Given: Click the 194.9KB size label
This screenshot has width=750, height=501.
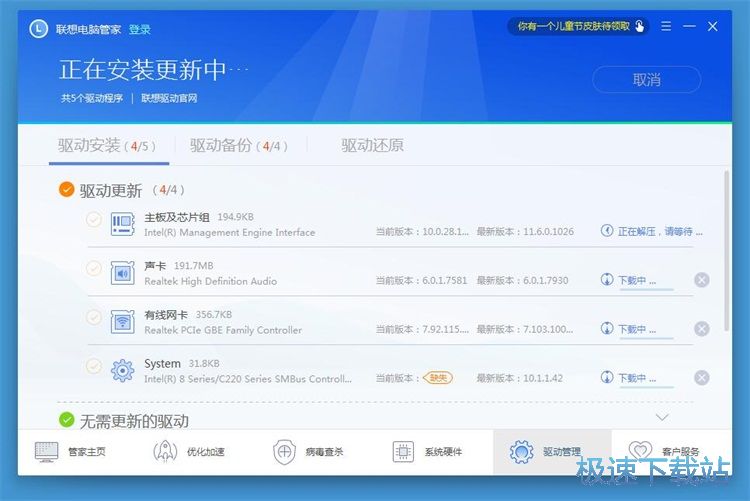Looking at the screenshot, I should [x=235, y=217].
